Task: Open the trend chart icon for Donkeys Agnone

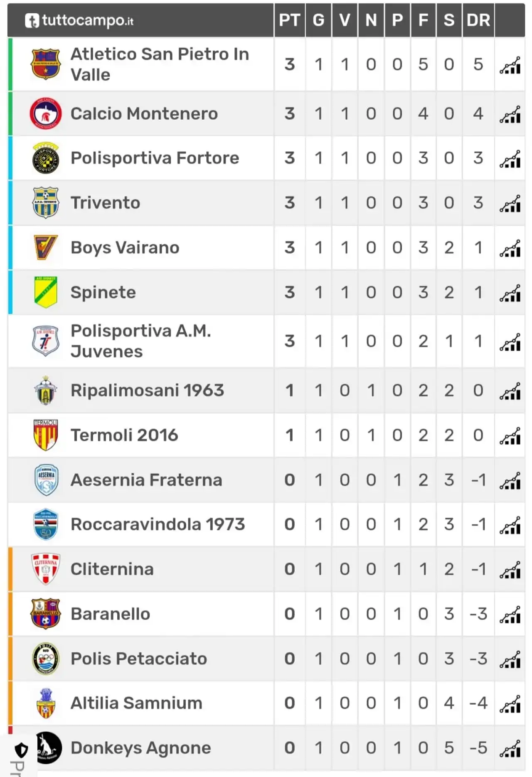Action: (x=510, y=748)
